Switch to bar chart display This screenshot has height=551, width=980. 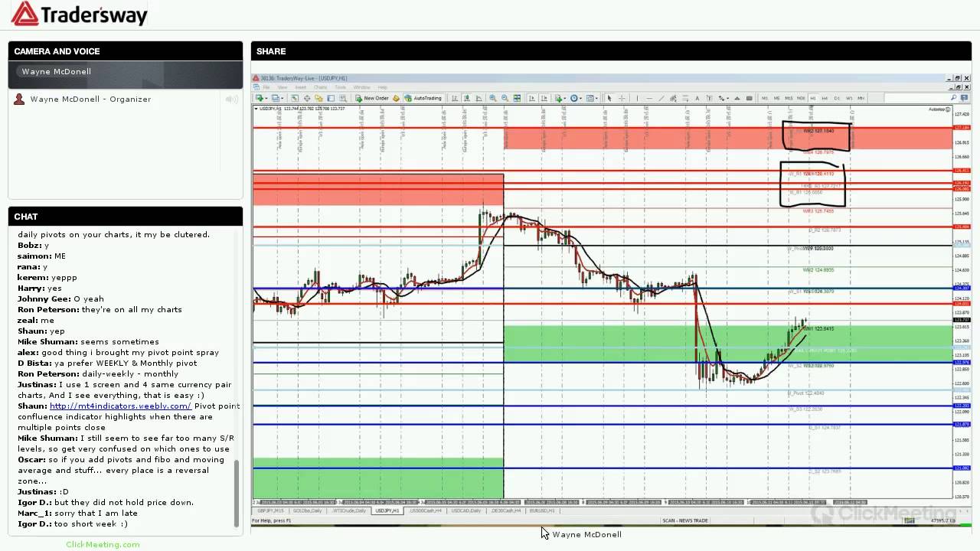[455, 98]
